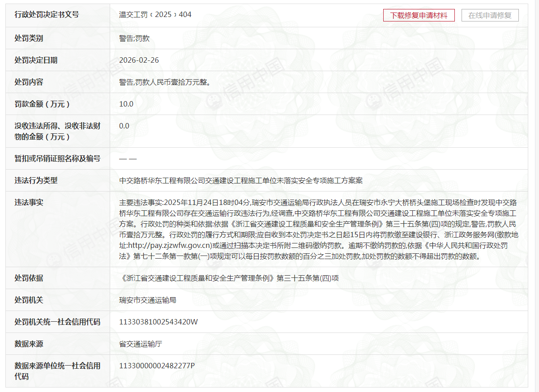Click the 行政处罚决定书文号 row label
This screenshot has width=539, height=392.
[x=47, y=15]
